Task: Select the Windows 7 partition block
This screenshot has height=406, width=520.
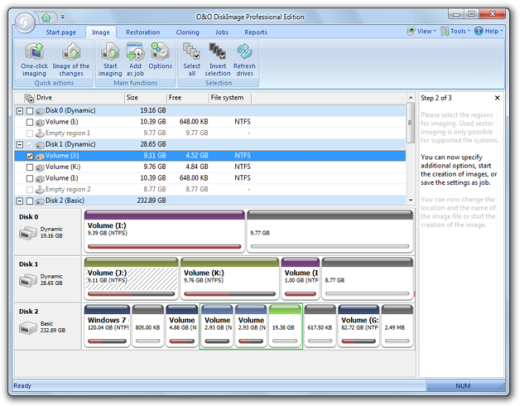Action: coord(107,326)
